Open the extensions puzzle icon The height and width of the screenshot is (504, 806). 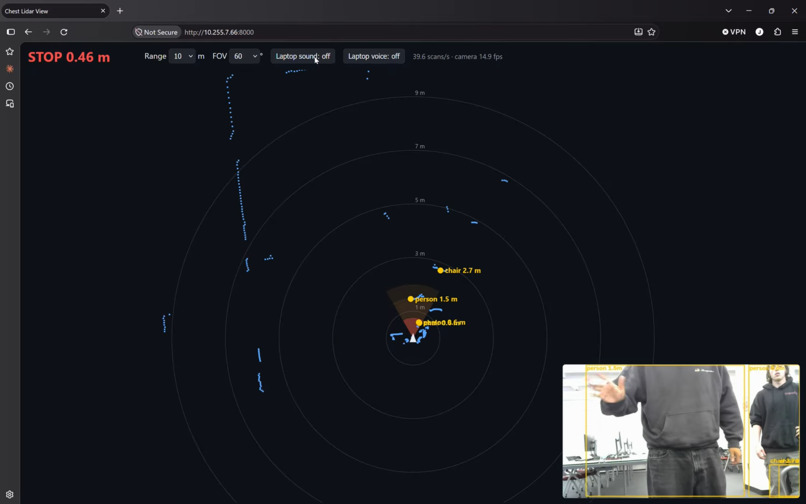pos(777,32)
